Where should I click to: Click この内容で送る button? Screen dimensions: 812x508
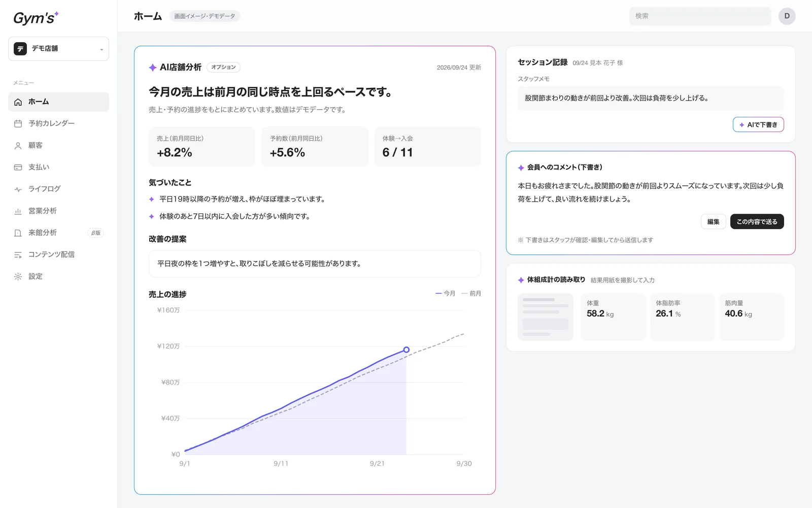click(x=757, y=221)
